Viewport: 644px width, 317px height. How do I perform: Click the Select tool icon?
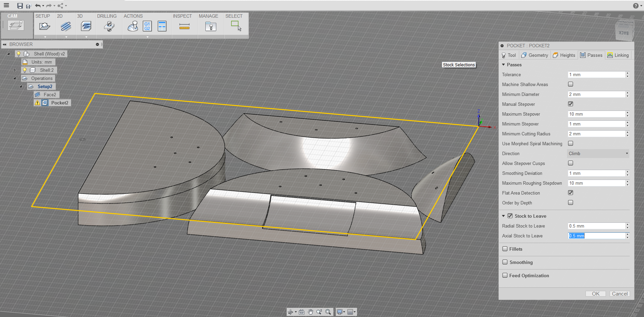pyautogui.click(x=236, y=26)
